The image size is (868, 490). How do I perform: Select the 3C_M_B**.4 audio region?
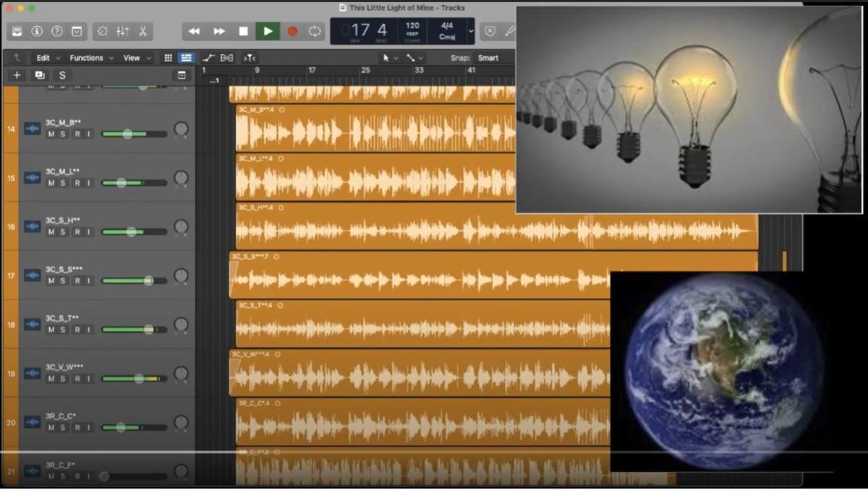point(375,128)
